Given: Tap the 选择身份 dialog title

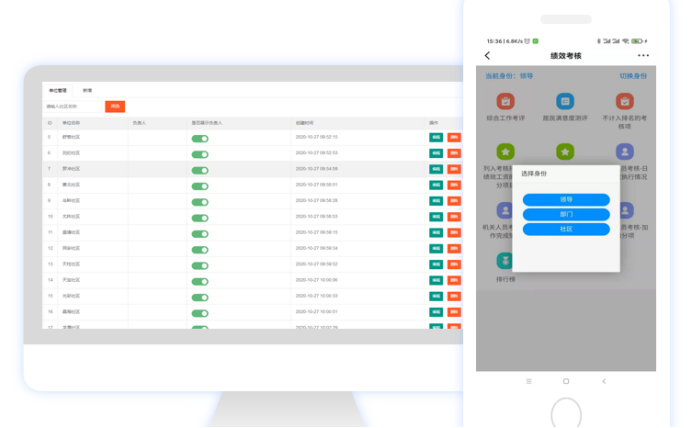Looking at the screenshot, I should [534, 173].
